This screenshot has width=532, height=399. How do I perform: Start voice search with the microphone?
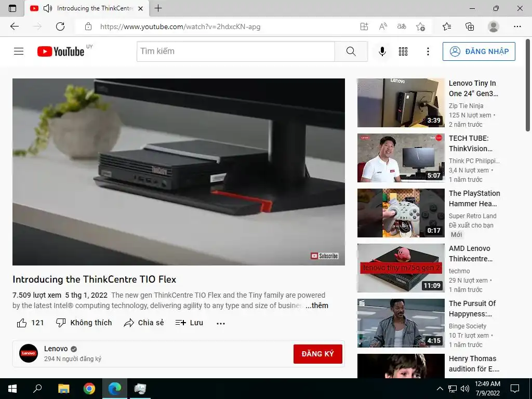382,51
